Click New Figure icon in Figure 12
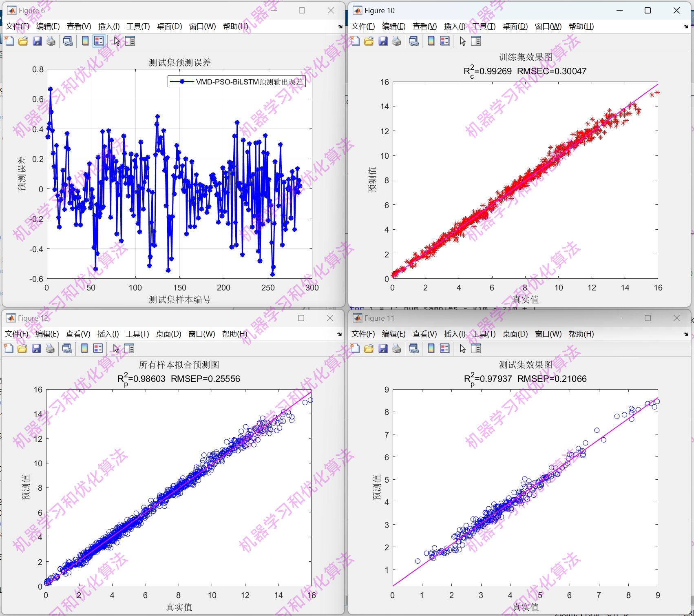This screenshot has height=616, width=694. [x=9, y=348]
